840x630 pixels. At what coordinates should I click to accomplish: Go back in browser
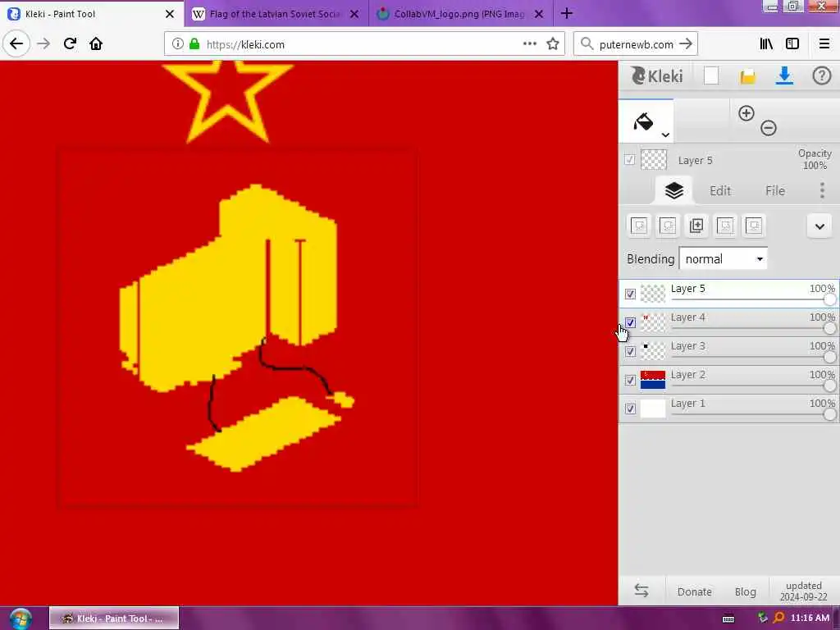coord(16,43)
